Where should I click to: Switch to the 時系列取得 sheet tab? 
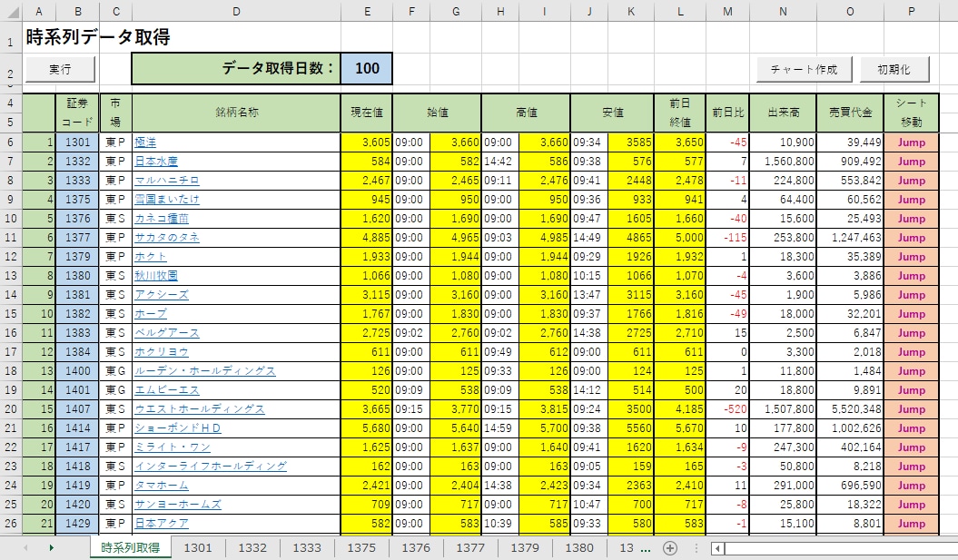click(130, 548)
